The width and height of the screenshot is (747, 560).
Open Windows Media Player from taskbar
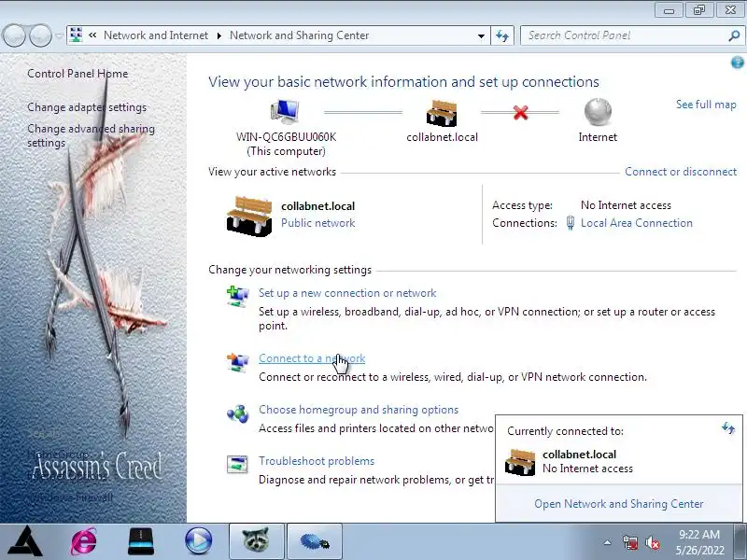pyautogui.click(x=199, y=541)
